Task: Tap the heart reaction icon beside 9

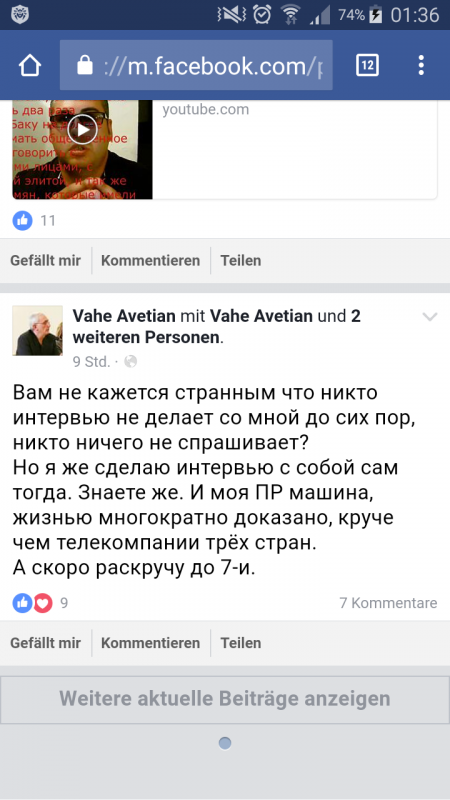Action: tap(43, 603)
